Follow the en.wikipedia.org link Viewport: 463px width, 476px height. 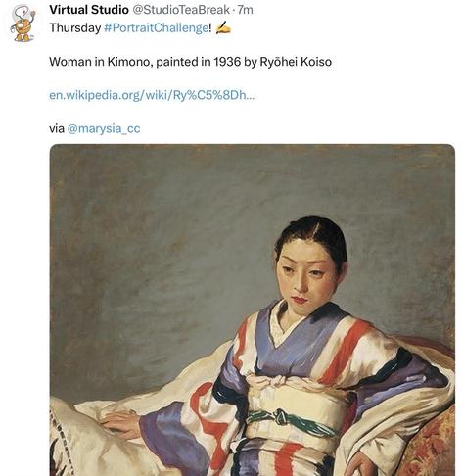(152, 95)
